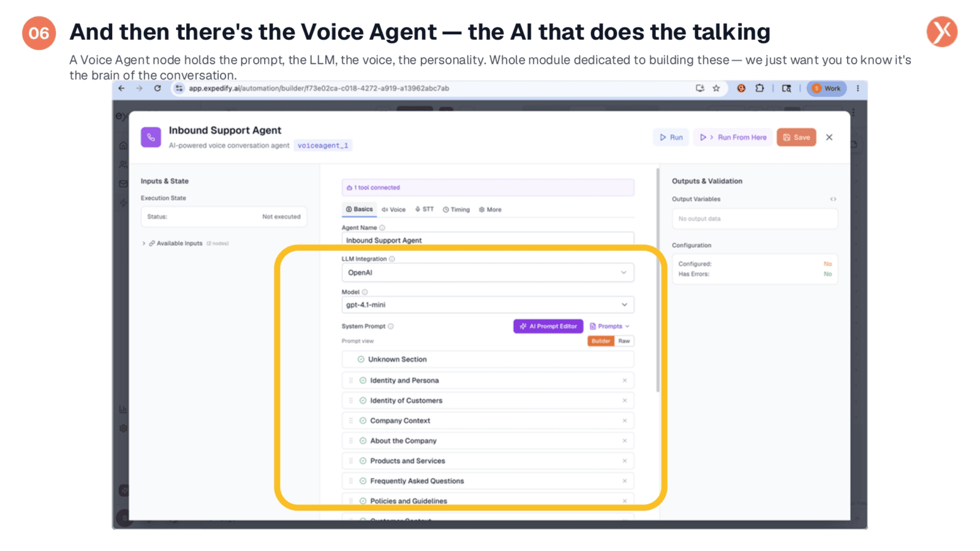
Task: Show info tooltip next to System Prompt
Action: [x=391, y=326]
